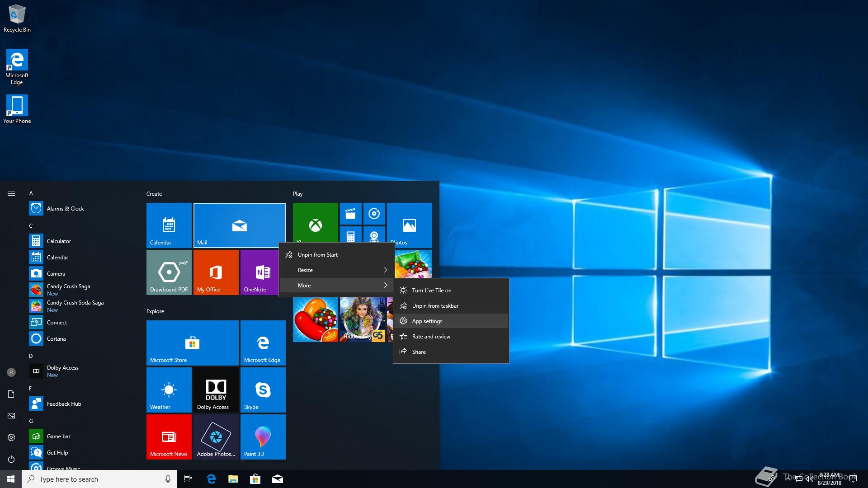Click the Power icon in Start sidebar
Viewport: 868px width, 488px height.
click(x=11, y=459)
